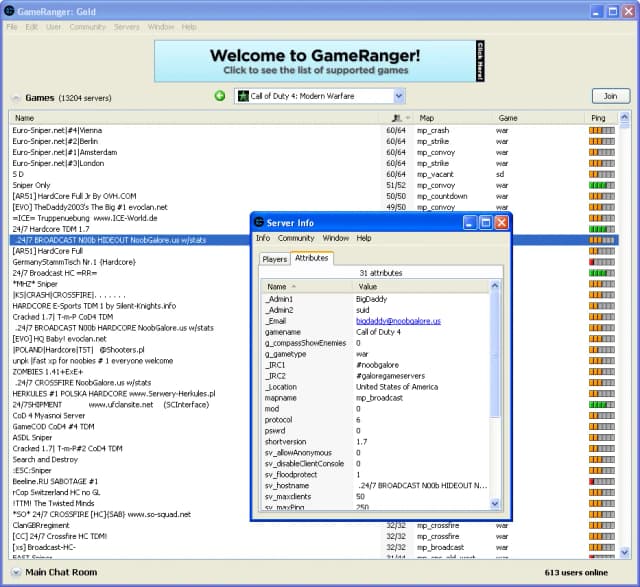Image resolution: width=640 pixels, height=587 pixels.
Task: Select the sv_hostname attribute row
Action: click(x=375, y=486)
